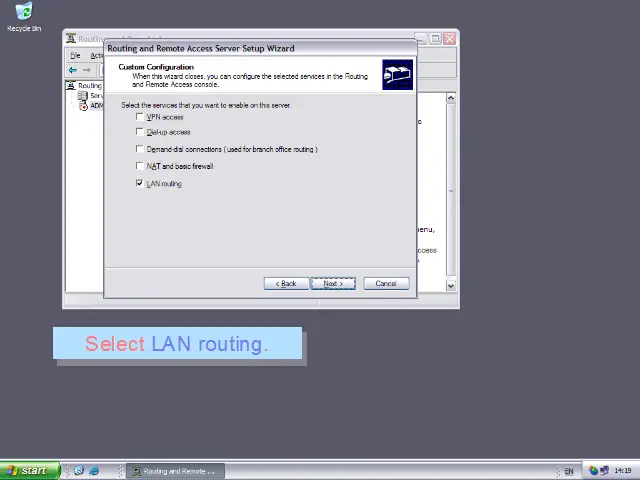The image size is (640, 480).
Task: Select the Routing and Remote Access tree icon
Action: [71, 86]
